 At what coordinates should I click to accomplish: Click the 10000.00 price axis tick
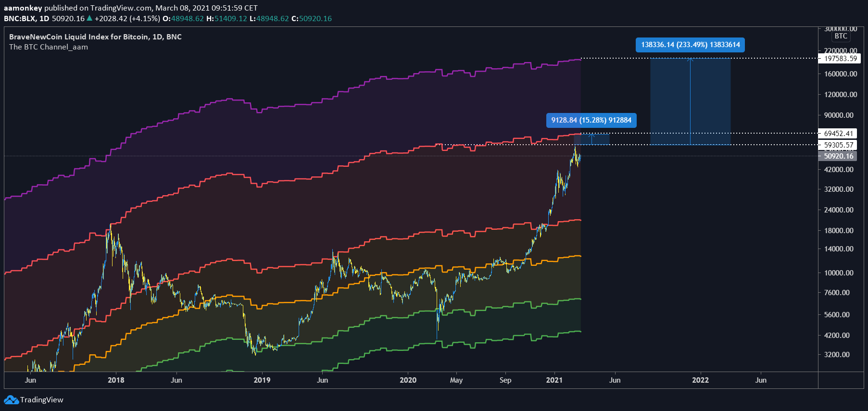[839, 273]
